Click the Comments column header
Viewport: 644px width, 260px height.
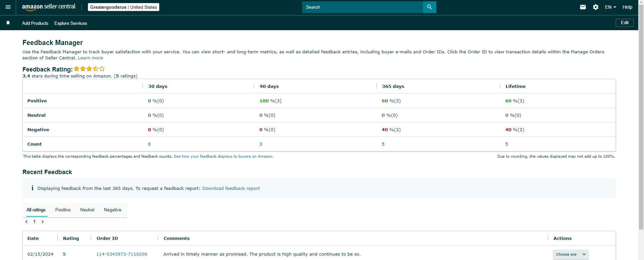coord(177,238)
